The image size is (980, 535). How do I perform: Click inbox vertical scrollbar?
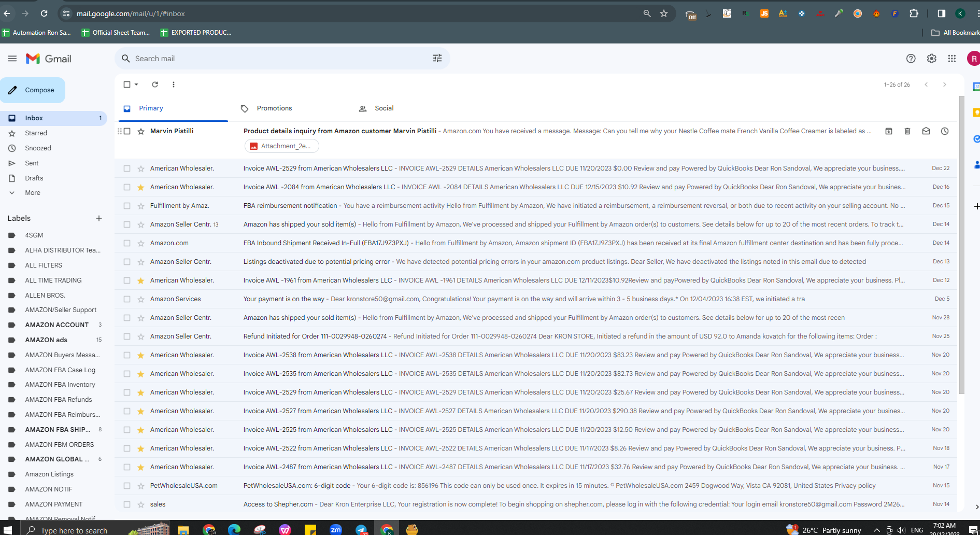(961, 244)
